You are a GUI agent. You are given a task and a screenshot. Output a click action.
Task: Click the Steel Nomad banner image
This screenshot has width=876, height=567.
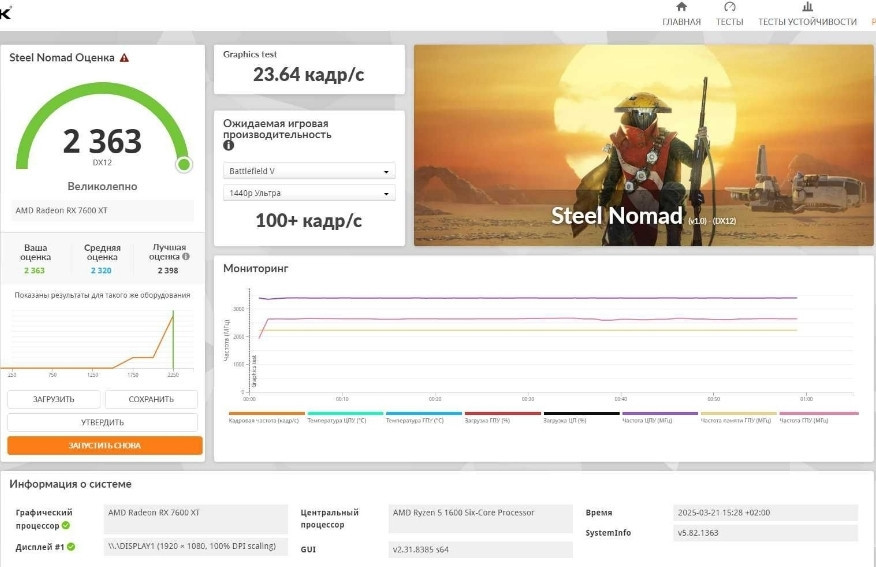click(x=644, y=145)
